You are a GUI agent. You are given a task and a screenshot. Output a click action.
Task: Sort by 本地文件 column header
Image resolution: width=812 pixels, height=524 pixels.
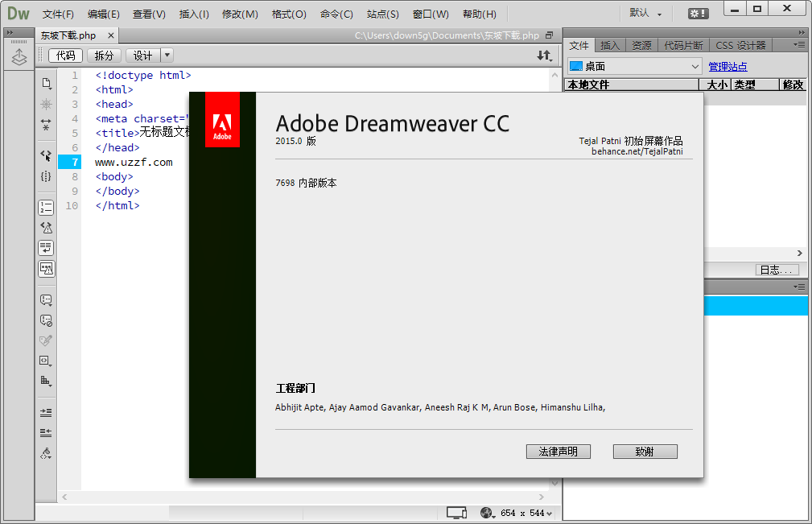point(632,85)
